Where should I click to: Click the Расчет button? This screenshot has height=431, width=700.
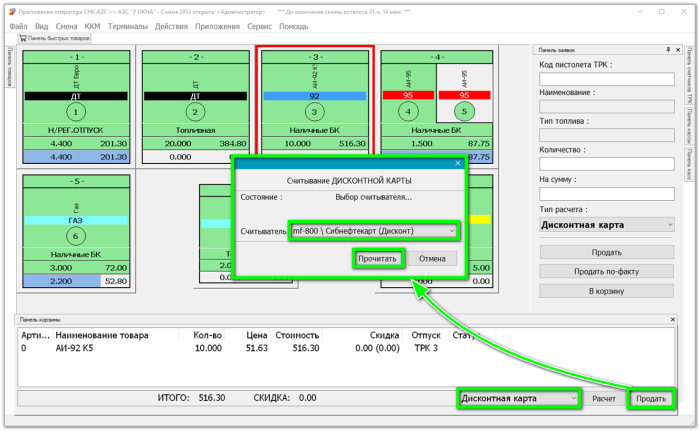pyautogui.click(x=604, y=399)
